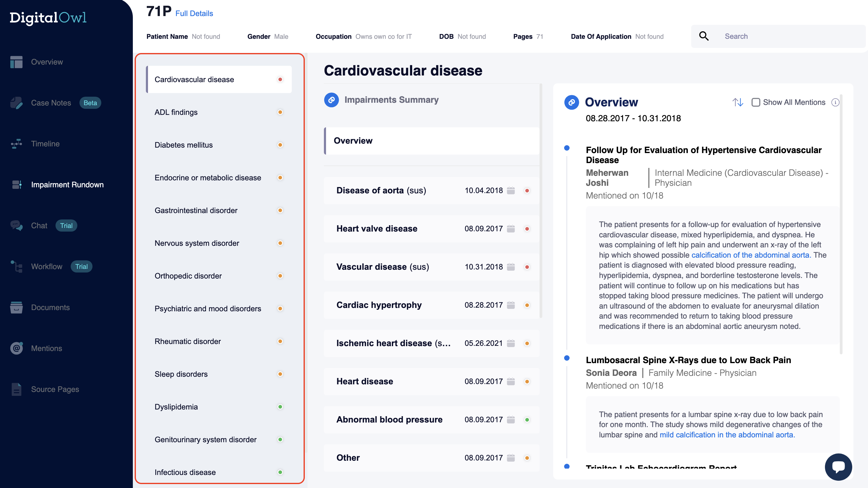868x488 pixels.
Task: Toggle Show All Mentions checkbox
Action: tap(755, 102)
